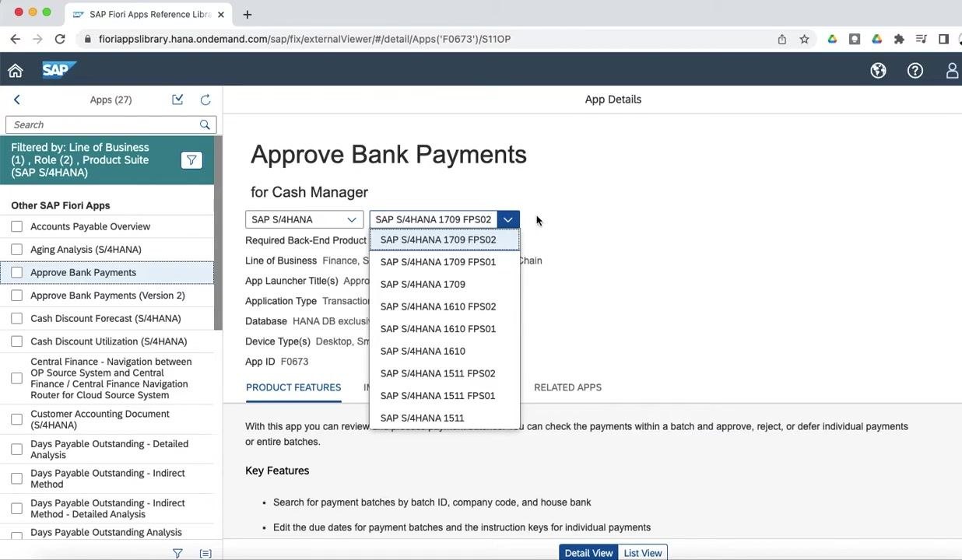Tick checkbox for Approve Bank Payments (Version 2)
This screenshot has width=962, height=560.
(x=17, y=296)
